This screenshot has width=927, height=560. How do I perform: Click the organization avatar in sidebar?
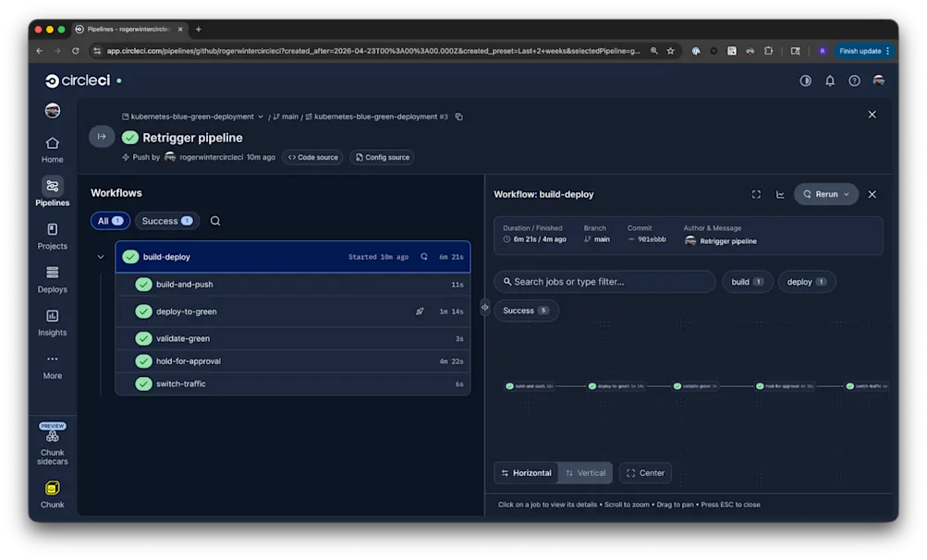coord(53,111)
